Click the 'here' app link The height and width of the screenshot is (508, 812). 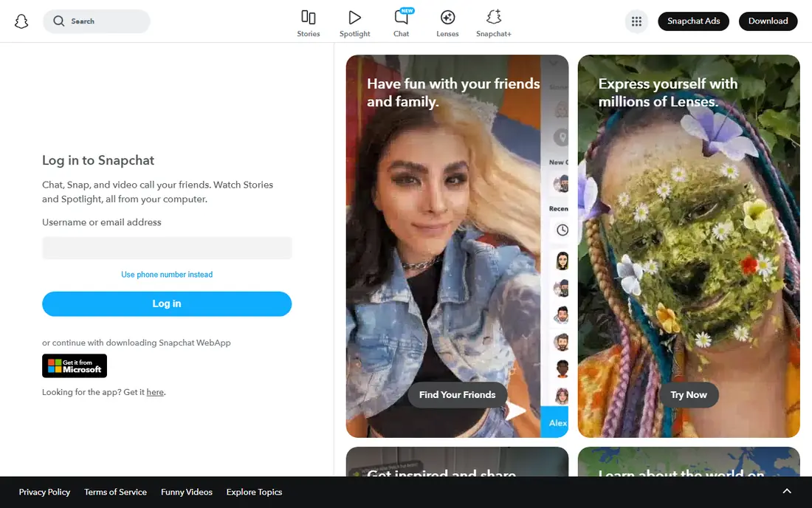tap(155, 392)
